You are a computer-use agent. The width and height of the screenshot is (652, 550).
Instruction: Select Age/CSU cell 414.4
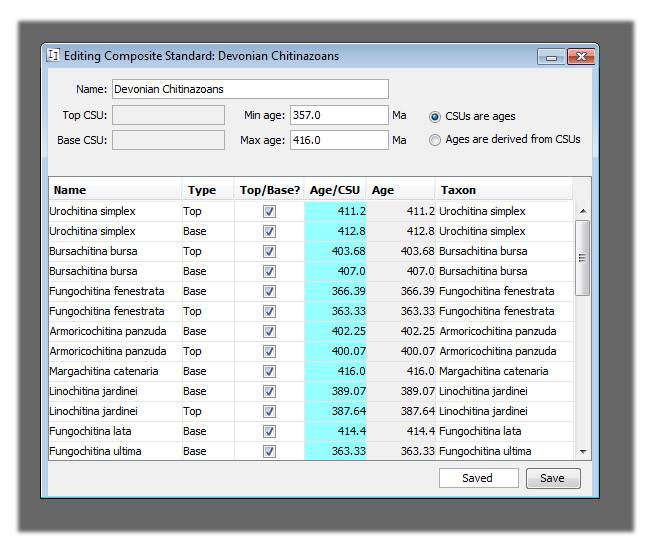335,431
